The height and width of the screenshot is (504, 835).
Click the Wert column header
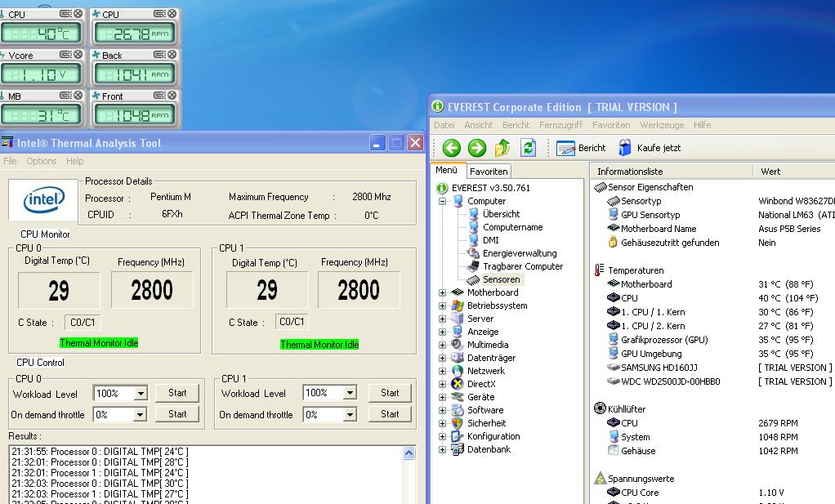tap(793, 172)
